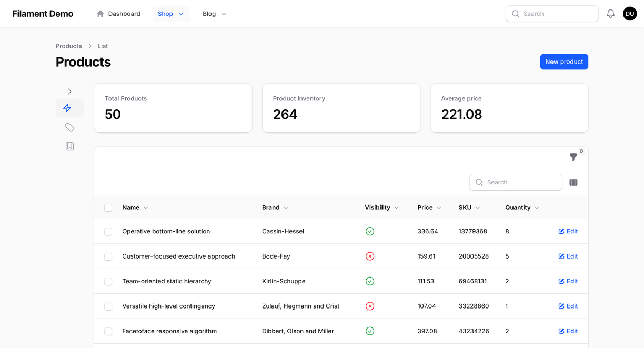Edit the Customer-focused executive approach product
The image size is (644, 349).
[568, 256]
